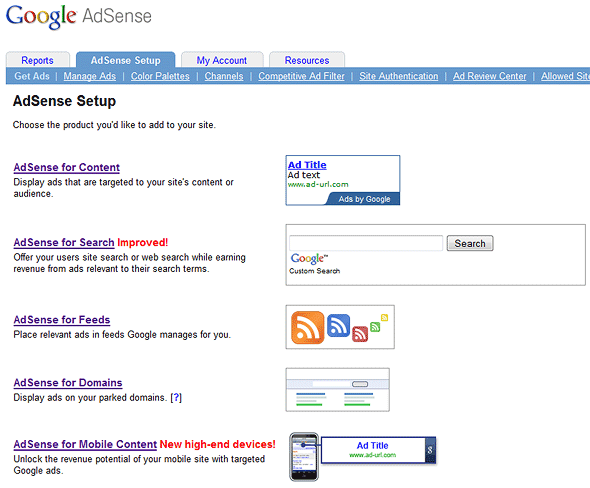The width and height of the screenshot is (590, 488).
Task: Open Site Authentication link
Action: pos(398,76)
